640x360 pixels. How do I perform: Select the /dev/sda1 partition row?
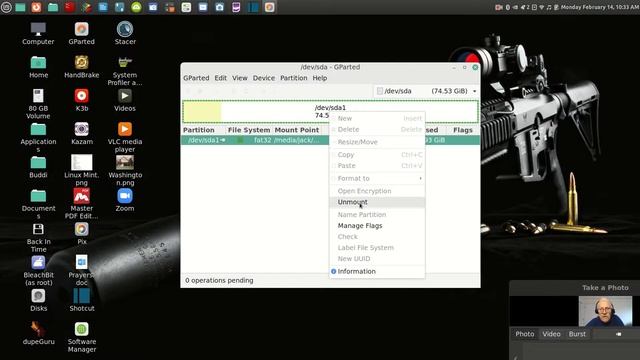[x=330, y=140]
